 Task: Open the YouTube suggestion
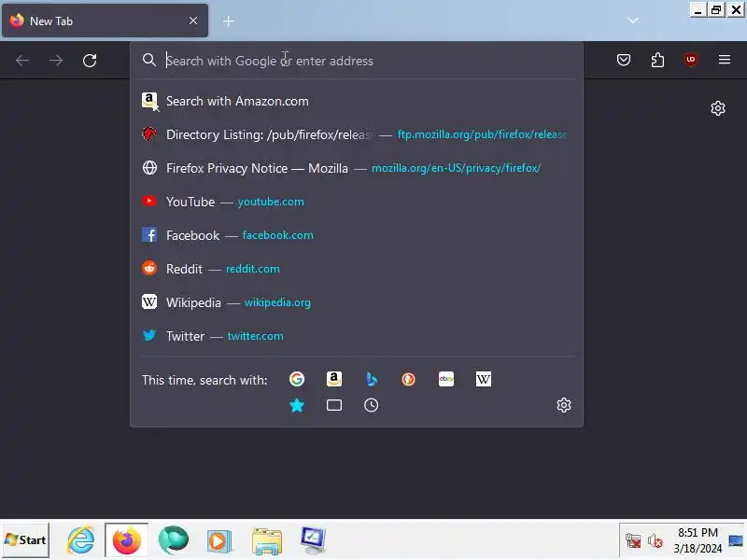[x=357, y=202]
